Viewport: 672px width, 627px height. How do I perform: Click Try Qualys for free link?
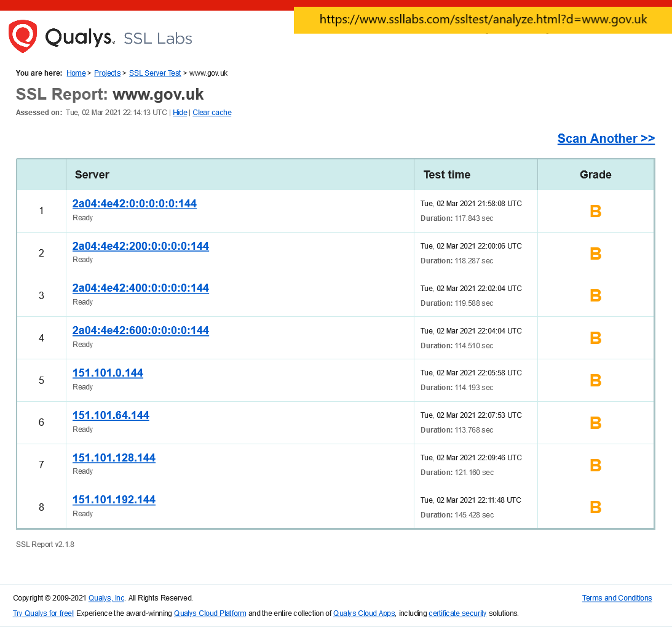(x=43, y=613)
